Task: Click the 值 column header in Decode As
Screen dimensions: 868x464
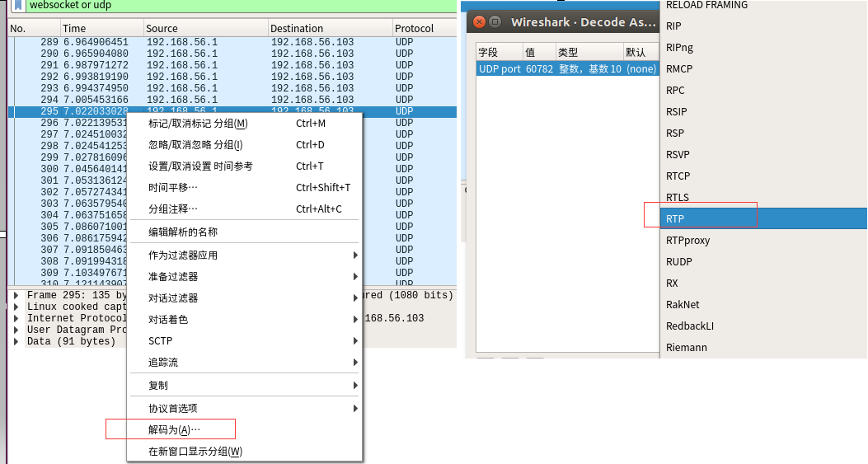Action: [x=539, y=52]
